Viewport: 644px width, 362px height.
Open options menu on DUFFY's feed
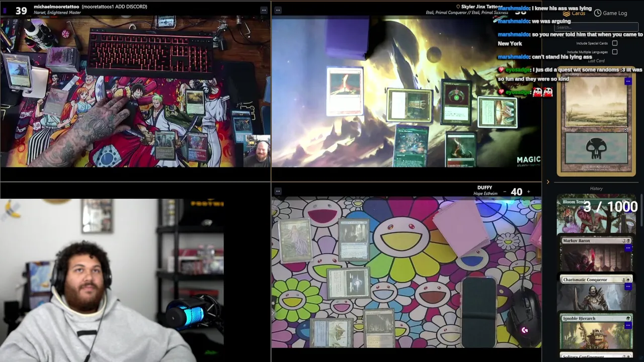pyautogui.click(x=278, y=191)
